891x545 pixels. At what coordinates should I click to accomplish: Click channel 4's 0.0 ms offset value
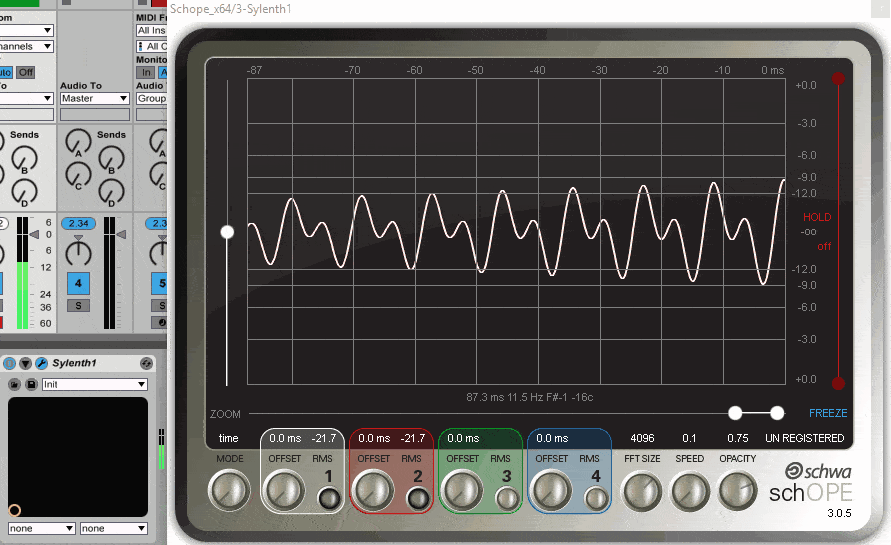552,438
